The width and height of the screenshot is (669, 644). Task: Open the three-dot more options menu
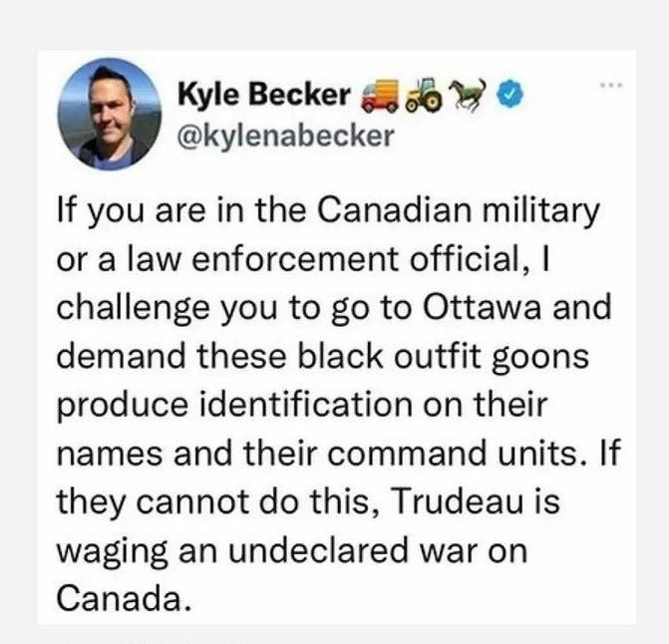pos(611,86)
